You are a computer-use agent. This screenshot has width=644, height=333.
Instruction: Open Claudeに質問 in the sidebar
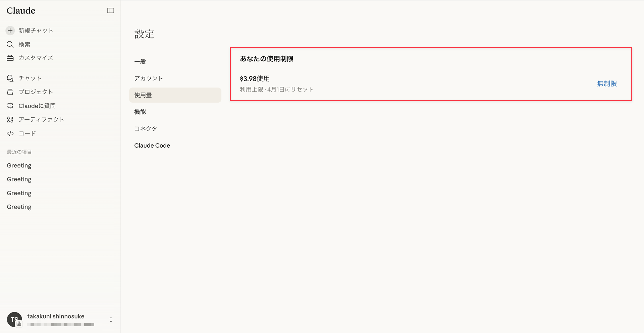click(x=37, y=106)
